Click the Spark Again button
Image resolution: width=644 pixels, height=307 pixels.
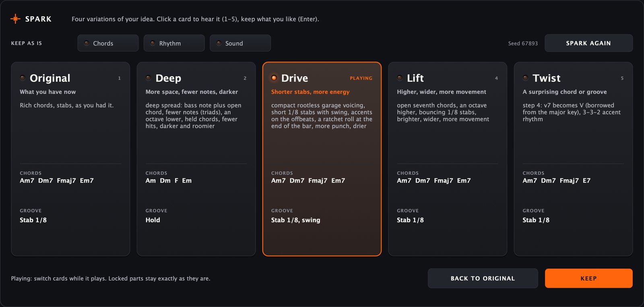click(x=588, y=43)
